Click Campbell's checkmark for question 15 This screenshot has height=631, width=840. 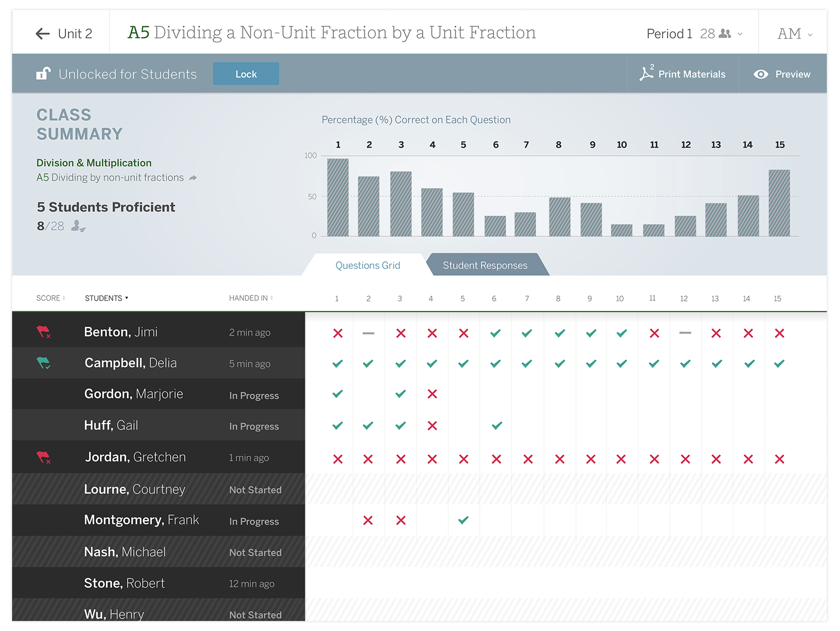779,363
